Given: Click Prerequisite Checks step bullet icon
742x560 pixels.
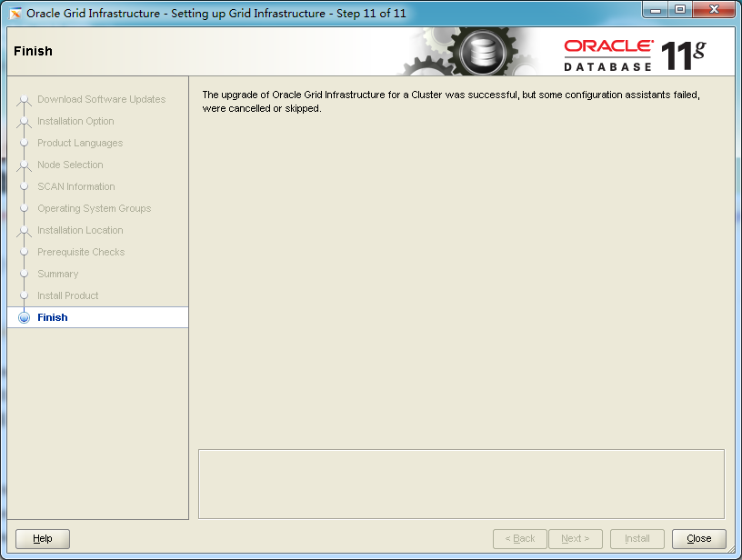Looking at the screenshot, I should coord(25,252).
